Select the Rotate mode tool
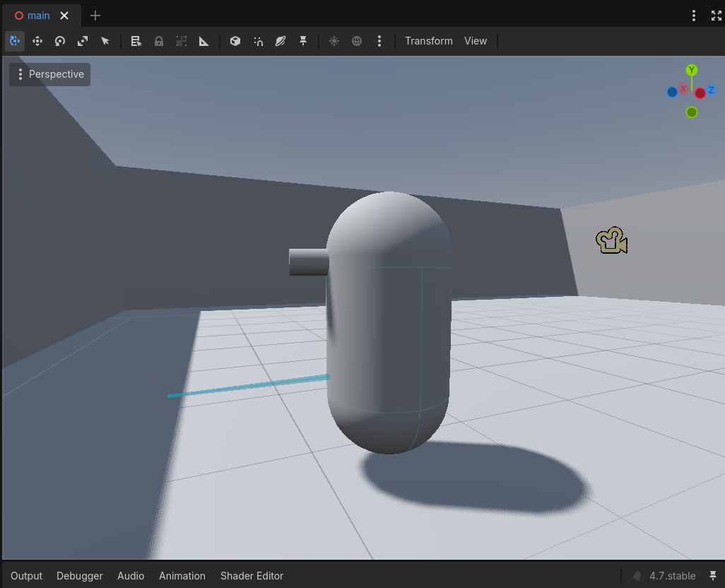The height and width of the screenshot is (588, 725). [60, 41]
